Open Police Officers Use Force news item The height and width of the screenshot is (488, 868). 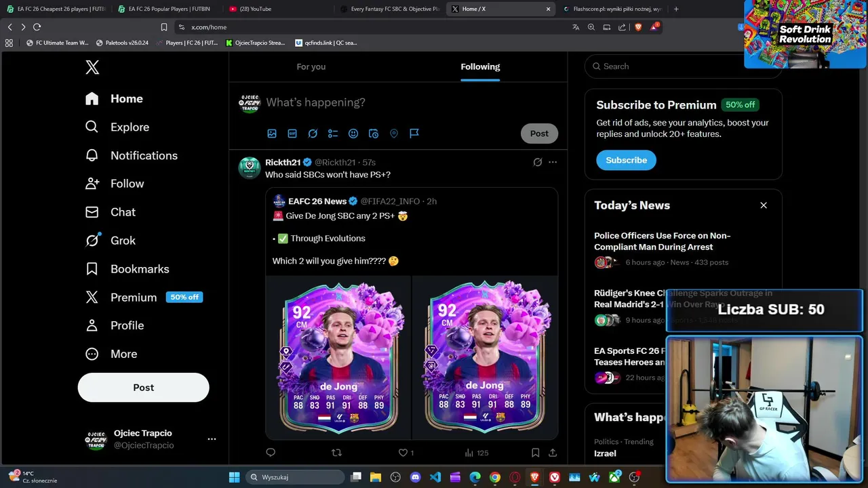(683, 249)
